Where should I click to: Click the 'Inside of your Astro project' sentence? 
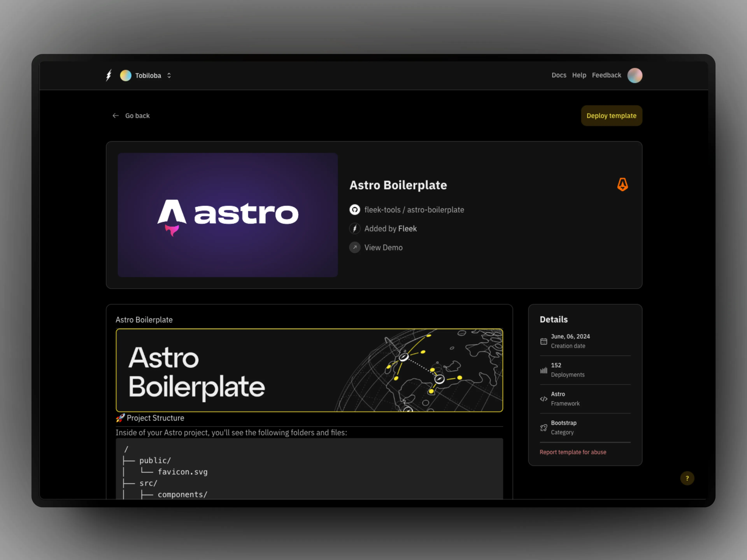pyautogui.click(x=231, y=432)
